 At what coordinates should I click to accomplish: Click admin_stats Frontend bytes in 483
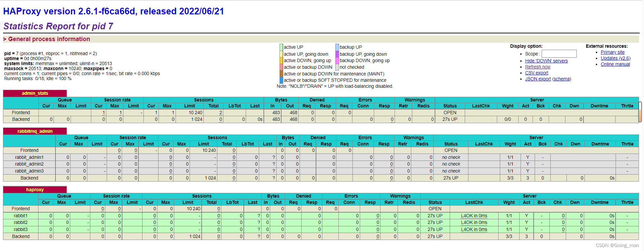pyautogui.click(x=276, y=112)
